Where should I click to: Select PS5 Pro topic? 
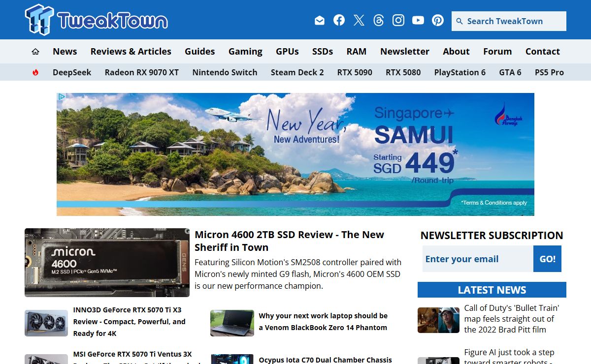(549, 72)
